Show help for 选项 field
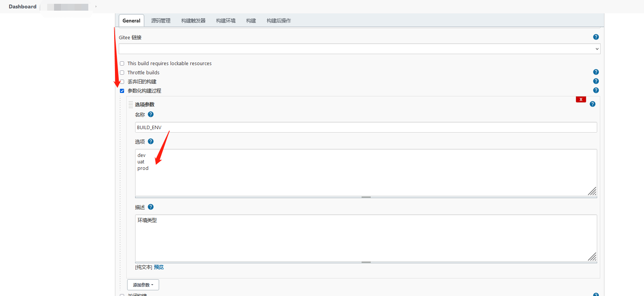Image resolution: width=644 pixels, height=296 pixels. tap(151, 141)
